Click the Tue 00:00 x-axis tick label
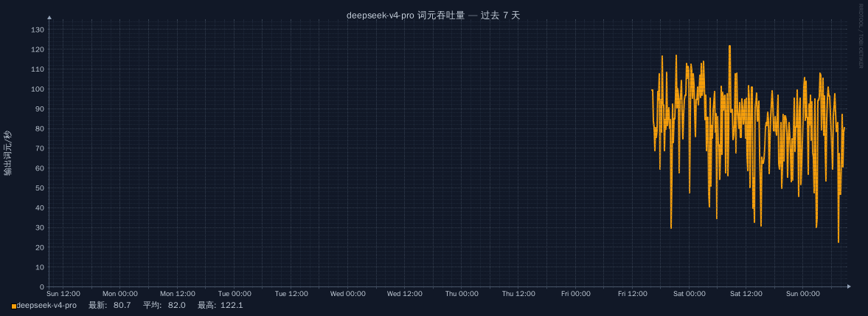The height and width of the screenshot is (316, 868). coord(235,294)
